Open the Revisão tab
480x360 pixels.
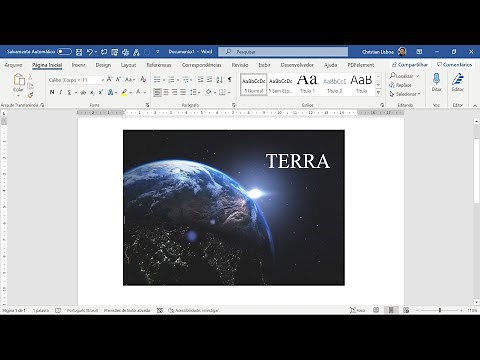tap(240, 65)
